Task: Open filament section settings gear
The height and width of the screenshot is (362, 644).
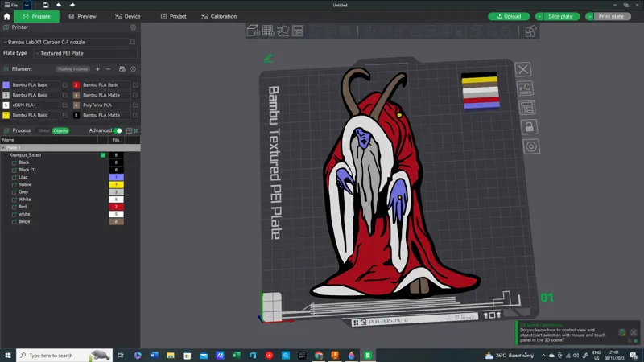Action: 133,69
